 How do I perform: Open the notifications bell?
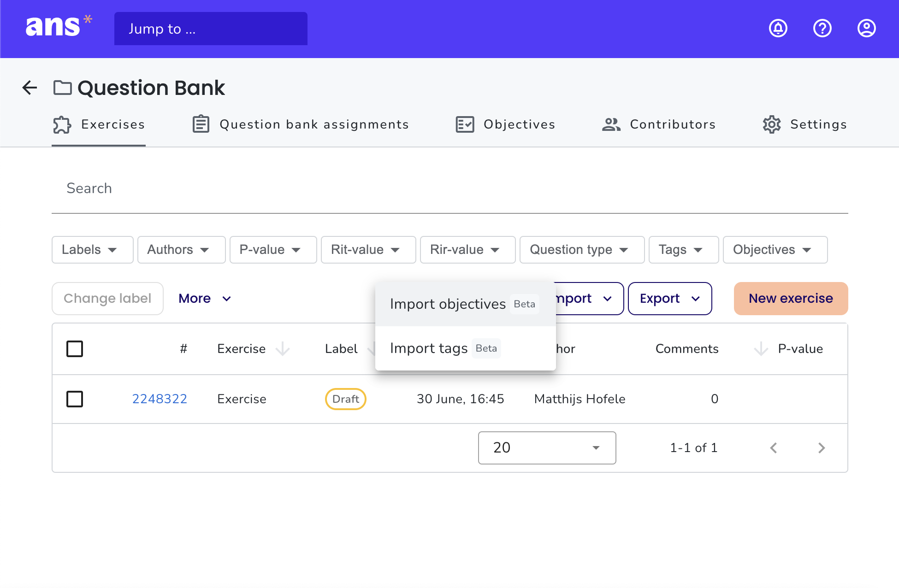[x=778, y=28]
